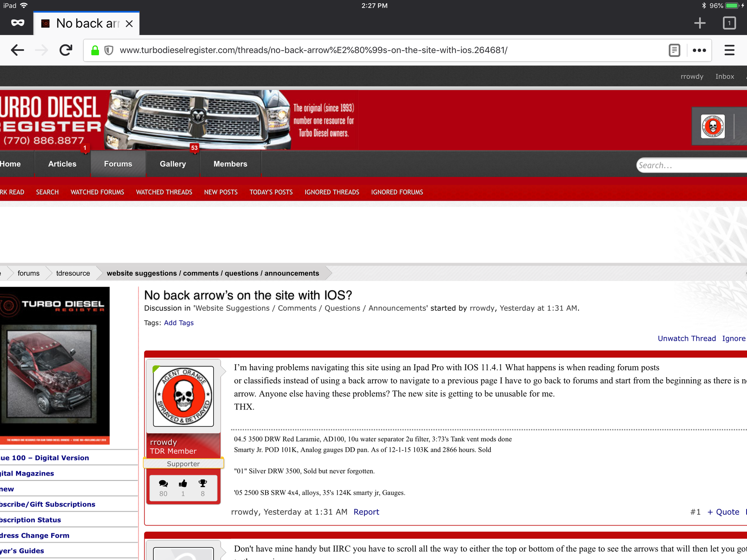Click the Turbo Diesel Register banner logo
Image resolution: width=747 pixels, height=560 pixels.
(x=50, y=120)
